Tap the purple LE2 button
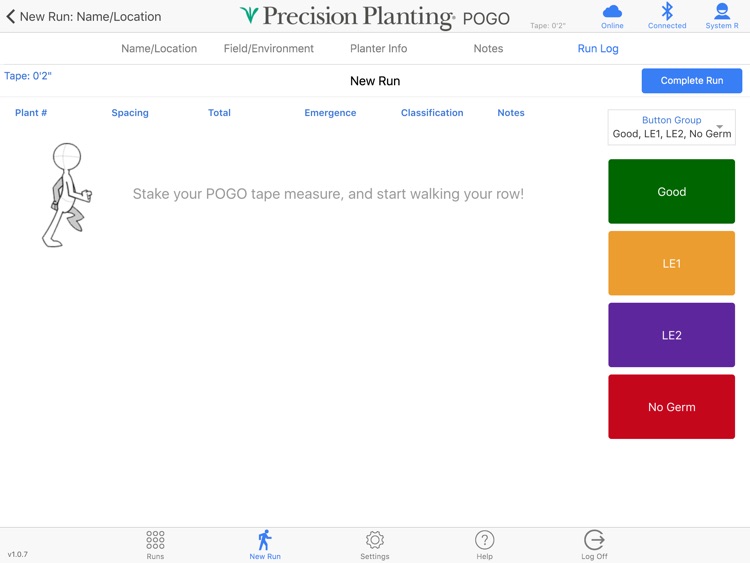Viewport: 750px width, 563px height. pos(672,335)
